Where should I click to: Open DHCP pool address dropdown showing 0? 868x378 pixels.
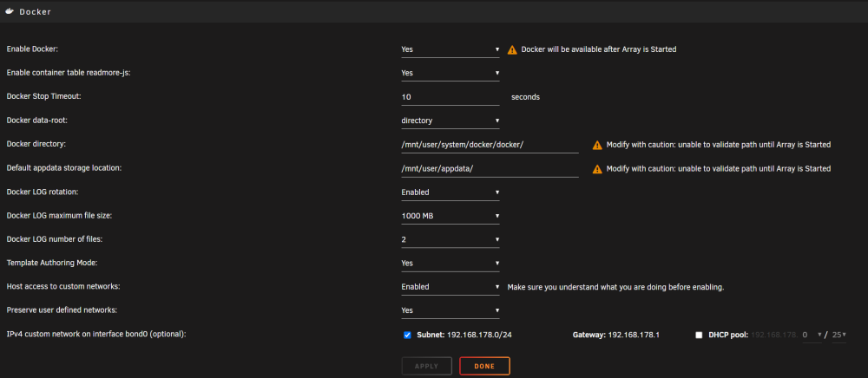coord(812,335)
